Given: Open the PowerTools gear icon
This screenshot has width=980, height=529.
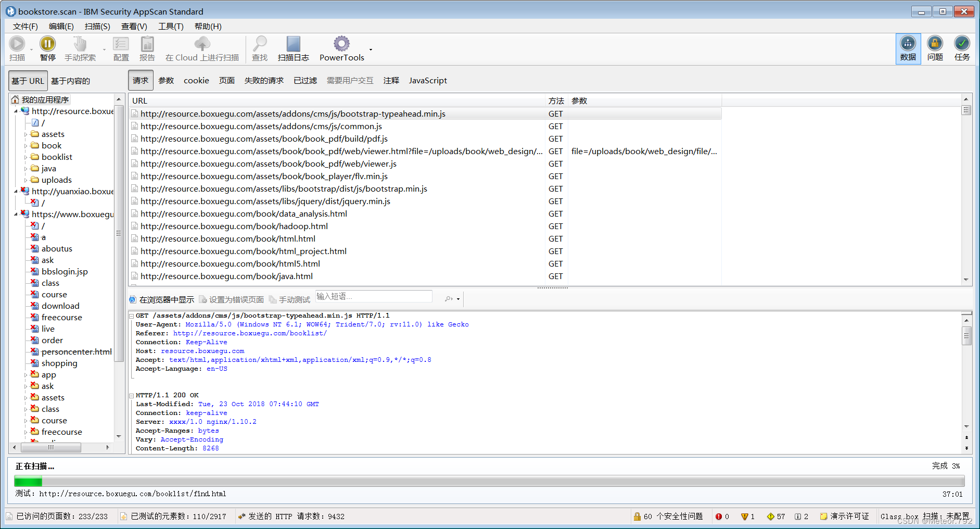Looking at the screenshot, I should [342, 44].
